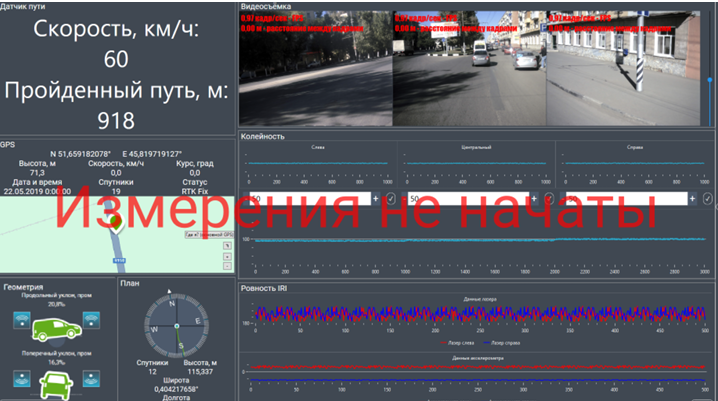Click the top tool button on the GPS map
Viewport: 718px width, 401px height.
tap(228, 246)
